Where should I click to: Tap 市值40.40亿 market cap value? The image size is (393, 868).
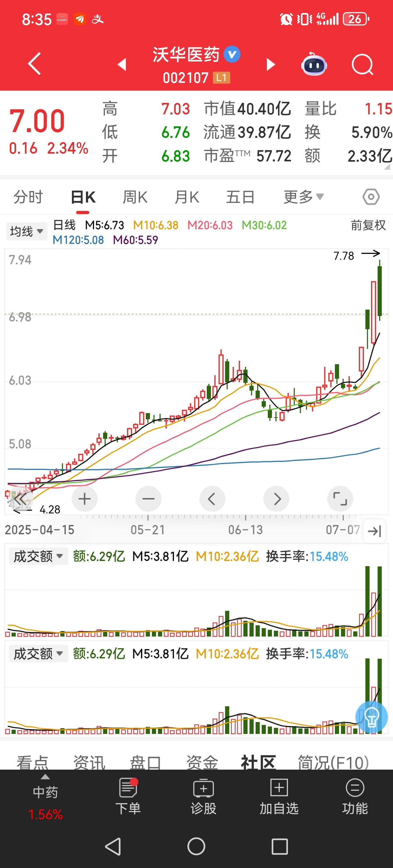tap(247, 109)
